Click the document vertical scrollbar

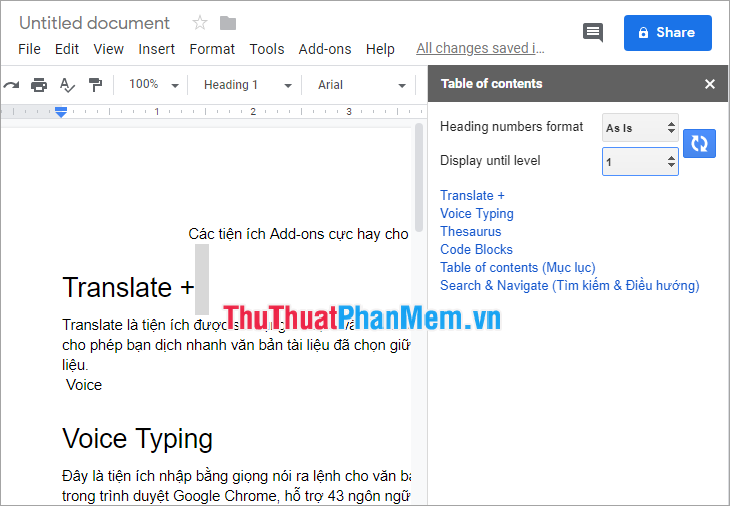(x=419, y=177)
